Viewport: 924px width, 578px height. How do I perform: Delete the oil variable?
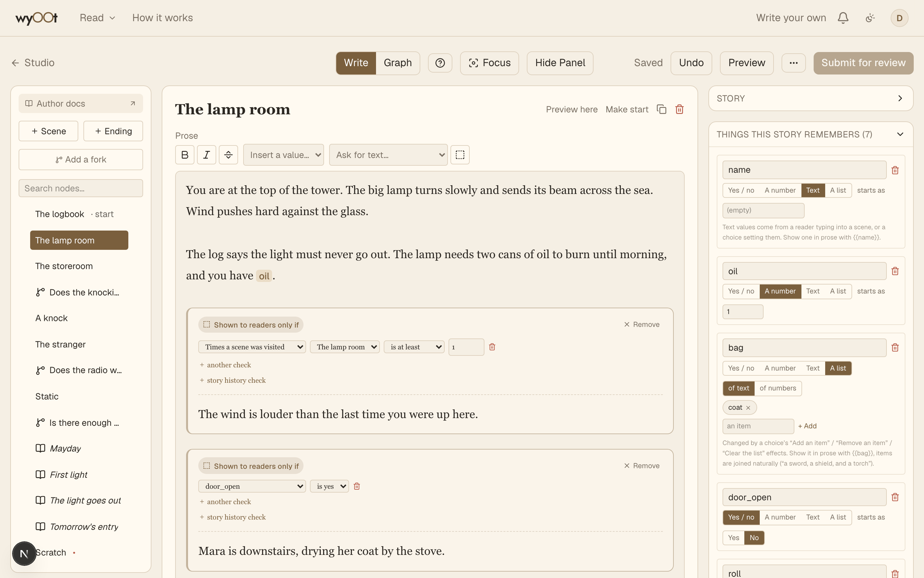click(895, 271)
